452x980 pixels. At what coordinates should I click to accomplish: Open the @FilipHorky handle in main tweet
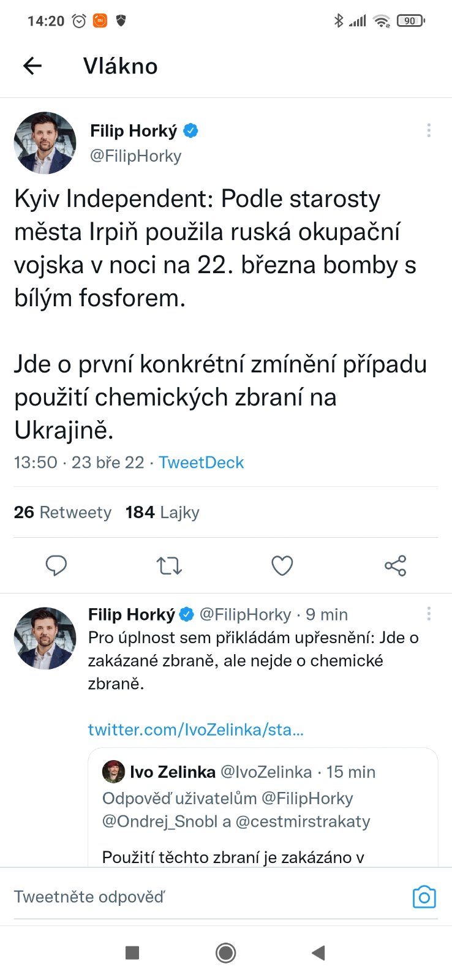coord(136,156)
